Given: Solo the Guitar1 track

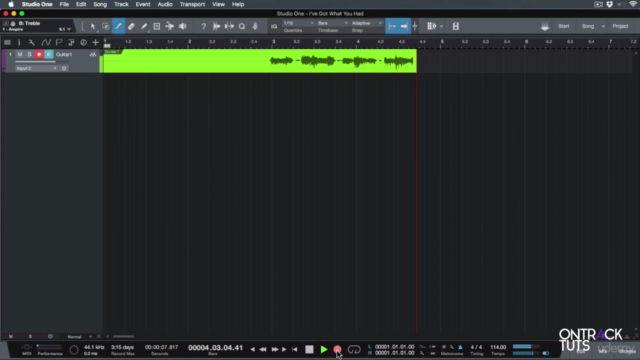Looking at the screenshot, I should (x=29, y=54).
